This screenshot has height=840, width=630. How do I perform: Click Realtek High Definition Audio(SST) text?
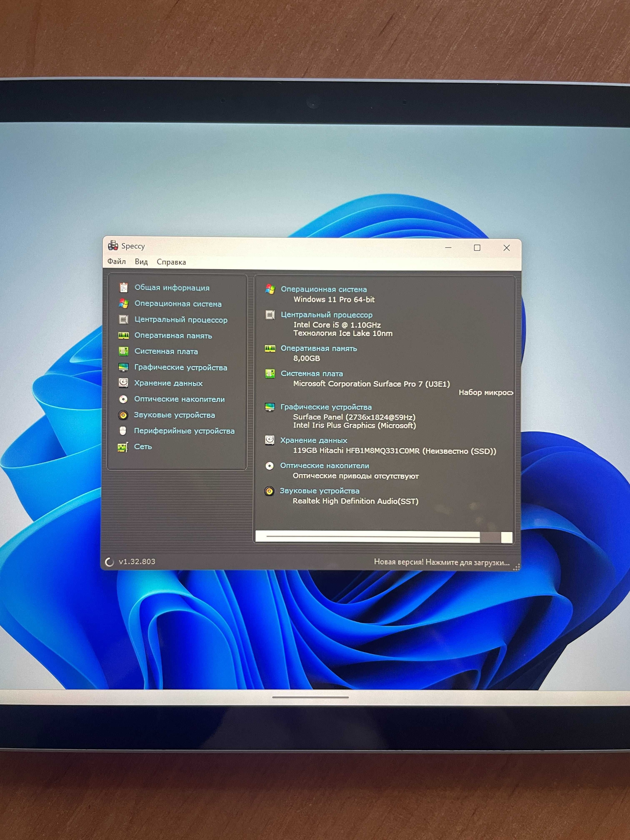(355, 501)
